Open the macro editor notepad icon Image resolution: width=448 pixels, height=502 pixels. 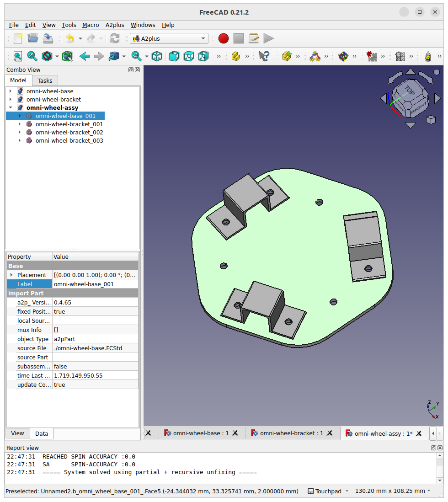tap(254, 38)
